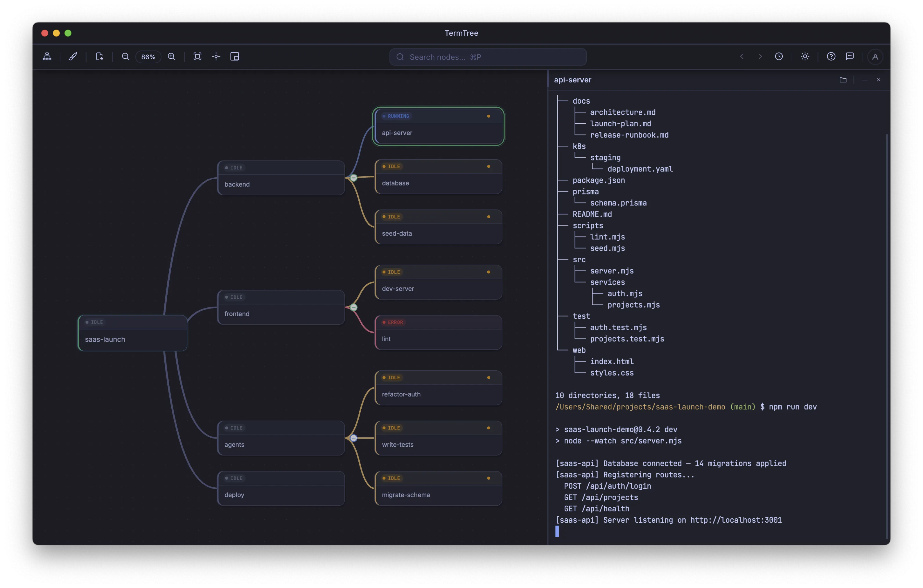Select the write-tests node
The height and width of the screenshot is (588, 923).
coord(438,438)
